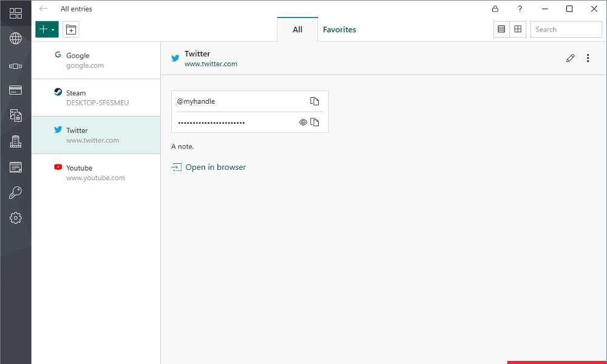
Task: Minimize the password manager window
Action: pyautogui.click(x=544, y=8)
